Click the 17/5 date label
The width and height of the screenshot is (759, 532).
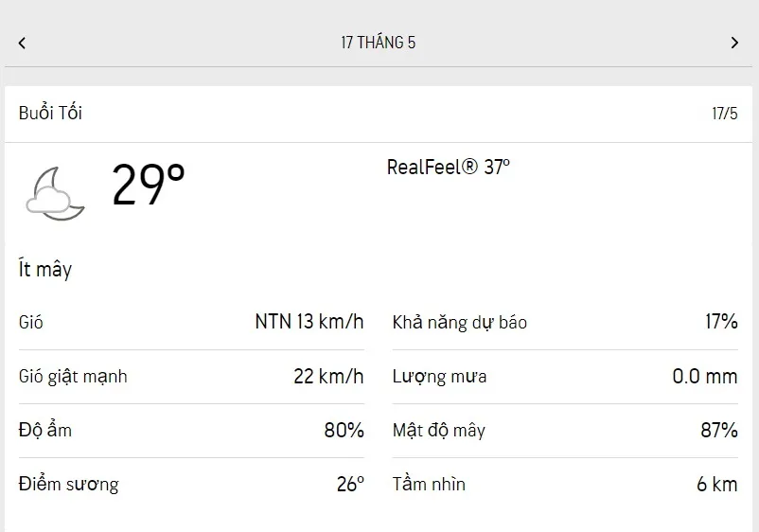click(x=724, y=114)
